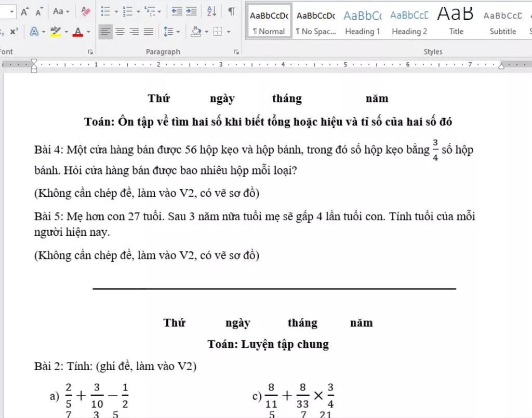532x418 pixels.
Task: Click the Borders icon
Action: pyautogui.click(x=218, y=32)
